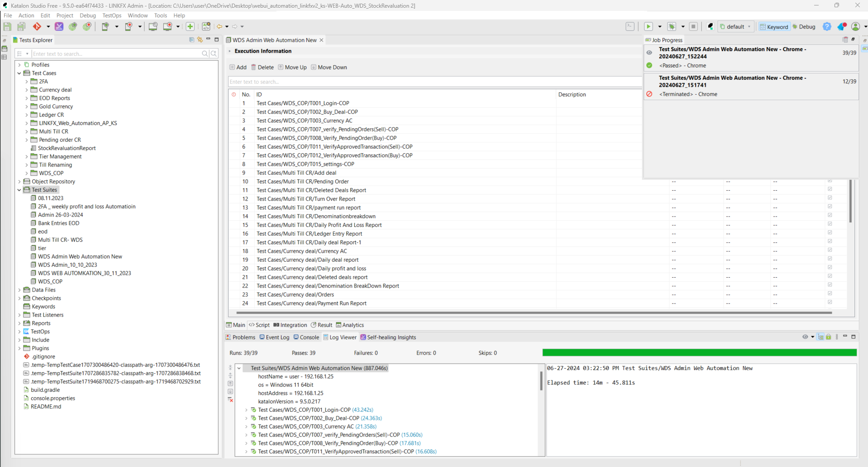Switch to the Console tab

coord(306,337)
